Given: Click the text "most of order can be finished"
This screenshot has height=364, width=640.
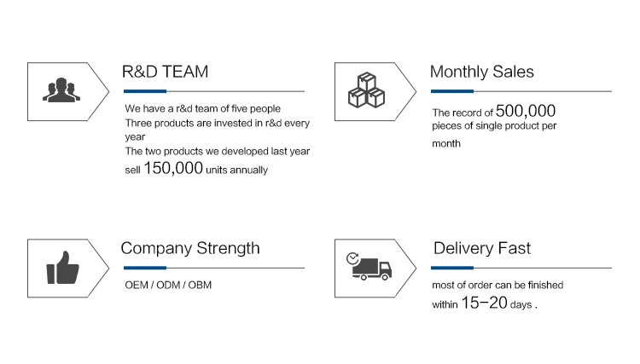Looking at the screenshot, I should [x=498, y=285].
